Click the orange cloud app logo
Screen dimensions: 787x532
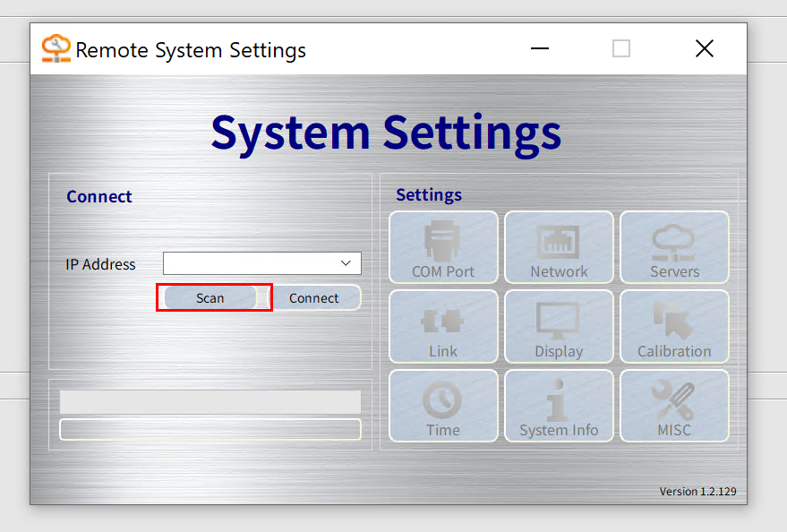56,49
